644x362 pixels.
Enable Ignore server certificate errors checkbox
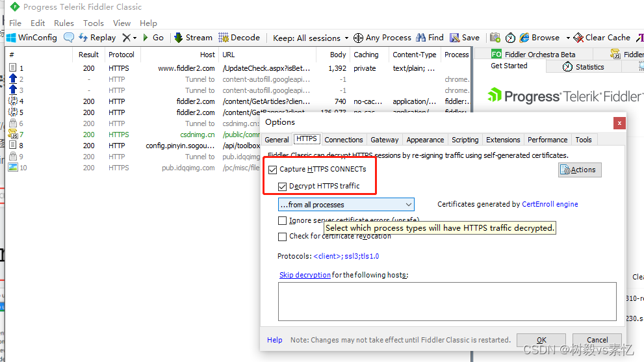pos(282,221)
